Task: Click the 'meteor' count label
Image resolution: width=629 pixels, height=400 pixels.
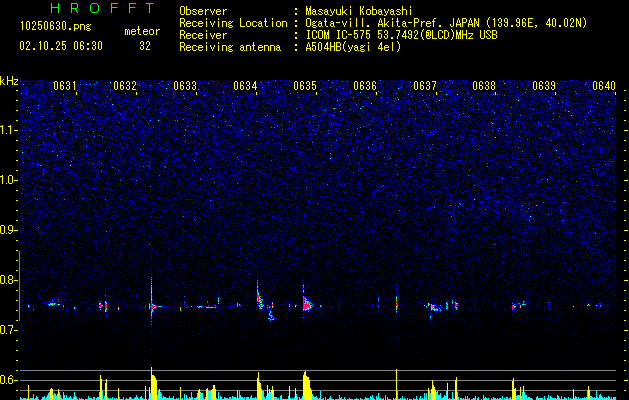Action: coord(142,31)
